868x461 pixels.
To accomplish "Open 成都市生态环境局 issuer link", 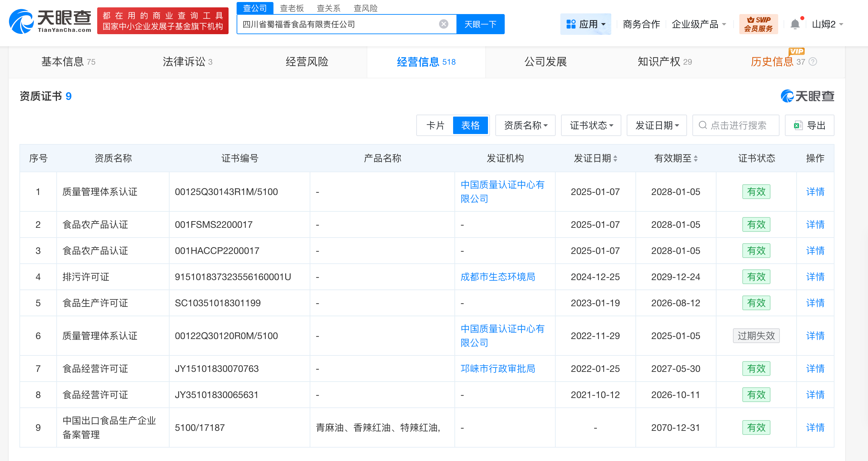I will tap(497, 277).
